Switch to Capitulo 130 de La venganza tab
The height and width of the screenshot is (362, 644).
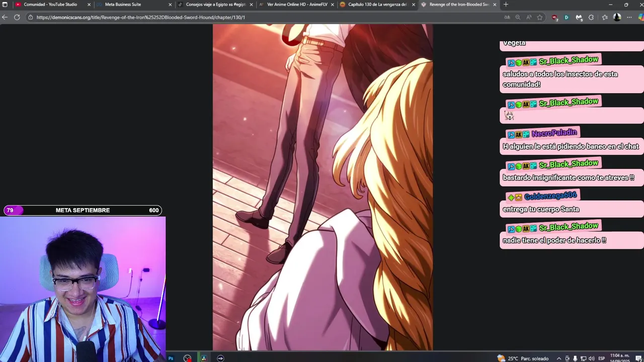[377, 5]
